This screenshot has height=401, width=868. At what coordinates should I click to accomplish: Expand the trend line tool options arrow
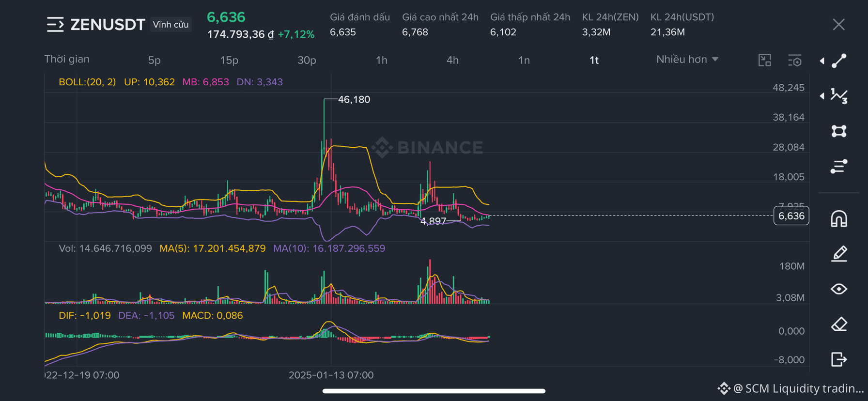(822, 61)
